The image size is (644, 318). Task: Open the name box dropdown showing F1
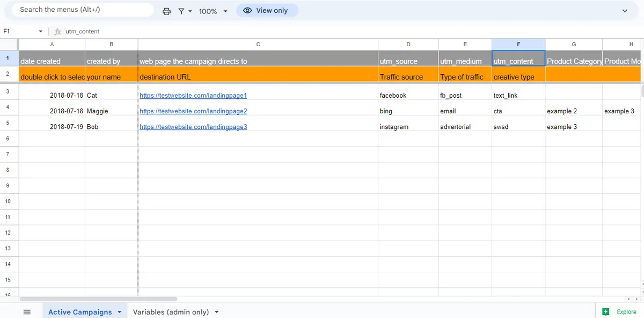coord(40,31)
